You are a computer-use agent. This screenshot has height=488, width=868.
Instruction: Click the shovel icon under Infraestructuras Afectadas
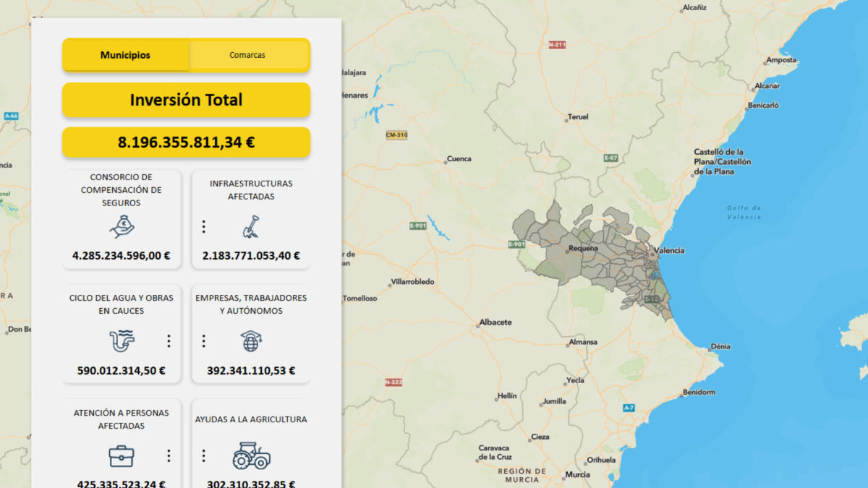pos(250,227)
